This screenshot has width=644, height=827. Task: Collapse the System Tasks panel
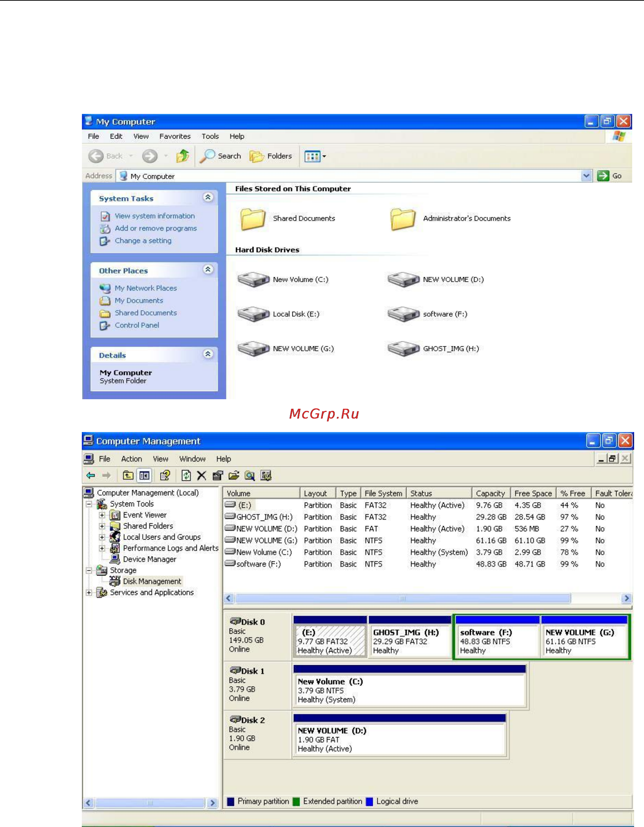point(208,197)
